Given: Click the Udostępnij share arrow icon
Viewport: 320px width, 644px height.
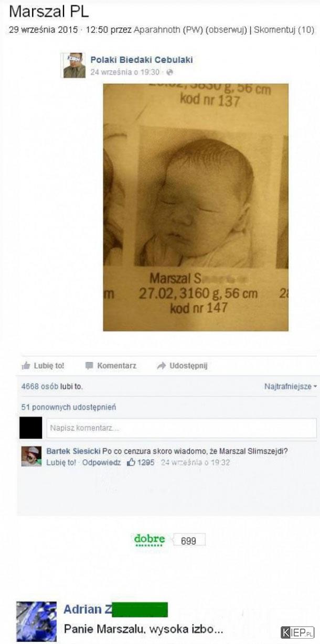Looking at the screenshot, I should point(161,366).
